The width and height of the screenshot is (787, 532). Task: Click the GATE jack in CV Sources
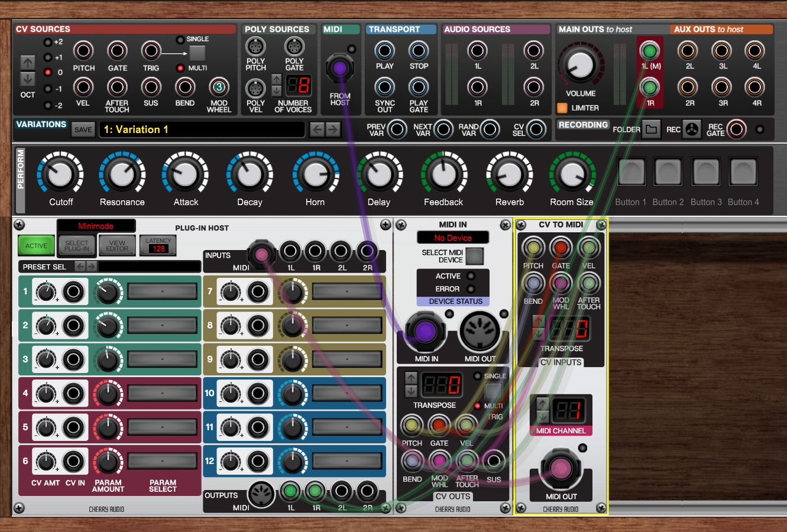coord(117,51)
